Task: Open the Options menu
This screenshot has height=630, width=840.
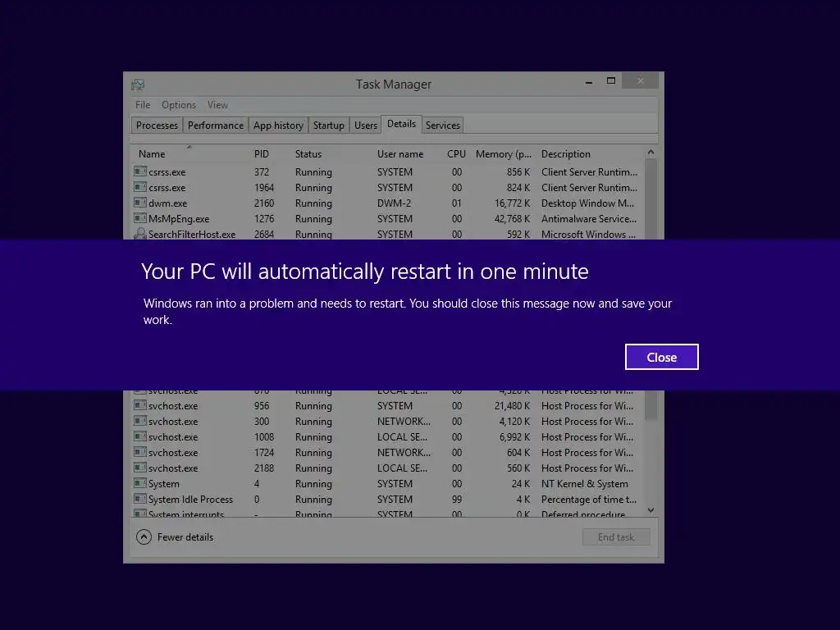Action: [179, 104]
